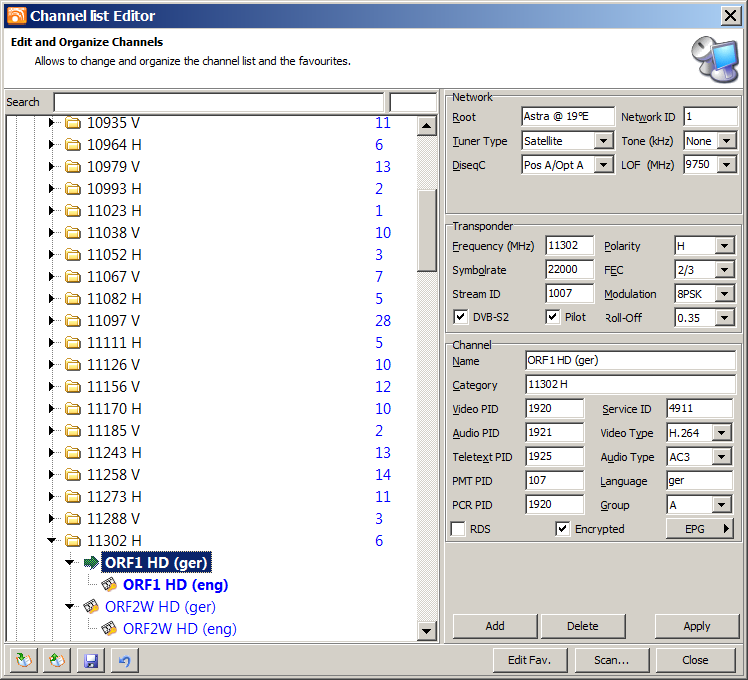Open the Modulation dropdown showing 8PSK
This screenshot has height=680, width=748.
[725, 294]
